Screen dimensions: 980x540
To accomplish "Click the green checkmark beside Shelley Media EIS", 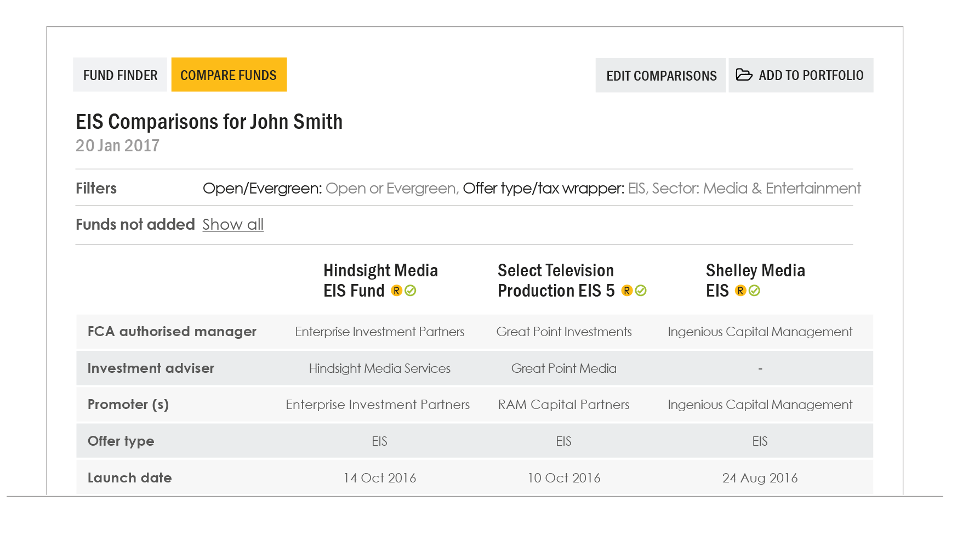I will coord(755,291).
